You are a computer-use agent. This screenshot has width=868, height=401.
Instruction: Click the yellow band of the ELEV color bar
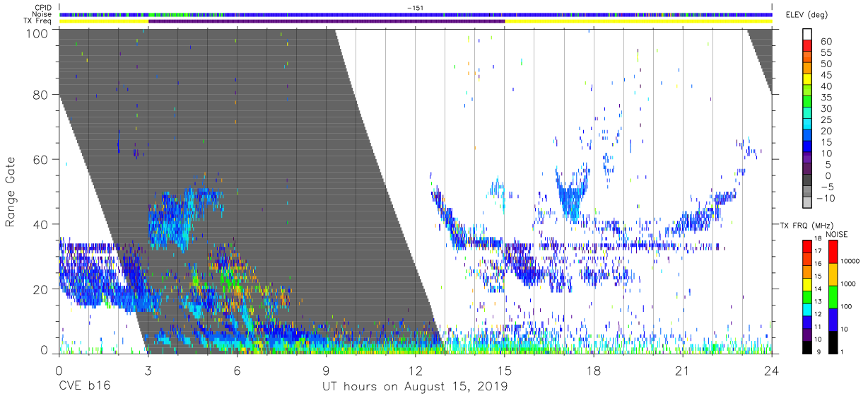pos(807,81)
